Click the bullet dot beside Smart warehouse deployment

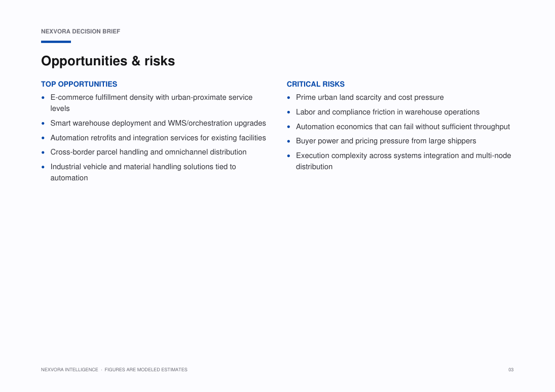pos(43,124)
